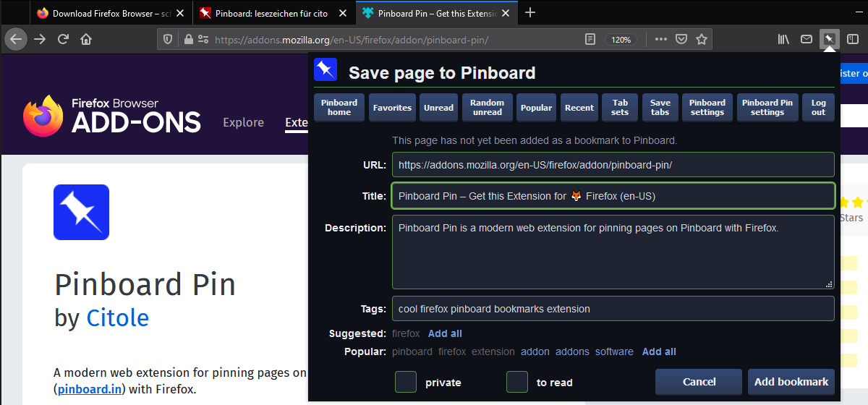This screenshot has width=868, height=405.
Task: Click the Add bookmark button
Action: 791,382
